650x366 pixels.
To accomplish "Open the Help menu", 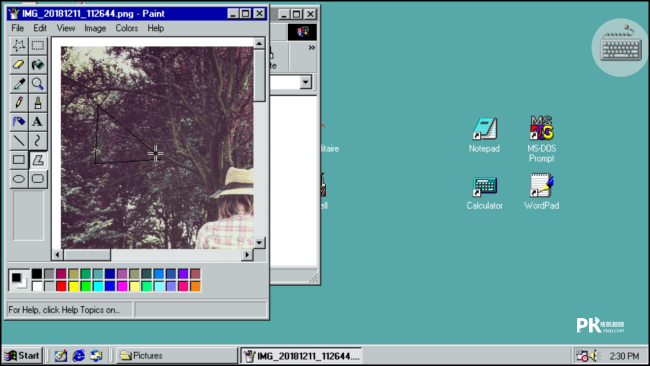I will pyautogui.click(x=155, y=28).
